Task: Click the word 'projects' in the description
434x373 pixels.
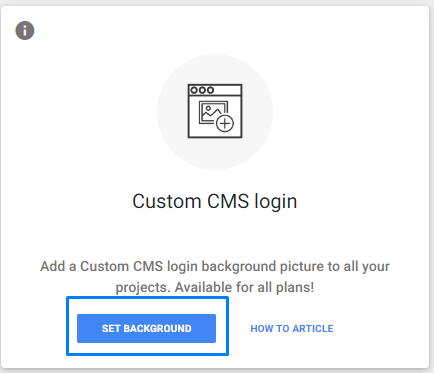Action: click(x=143, y=288)
